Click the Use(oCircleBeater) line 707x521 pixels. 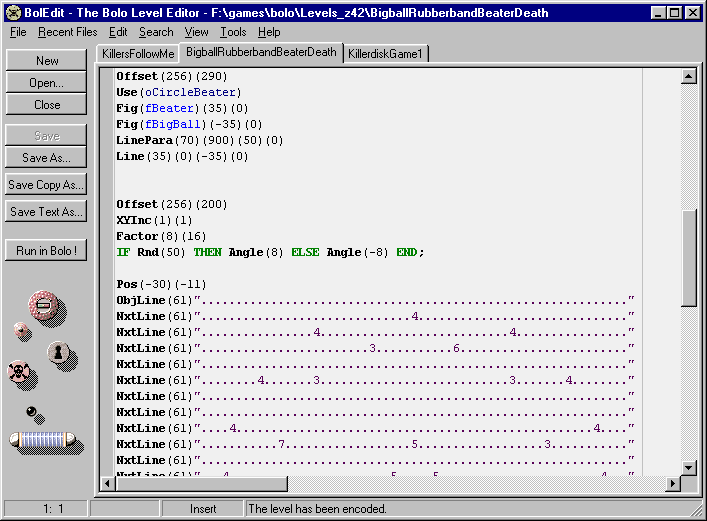[x=179, y=92]
